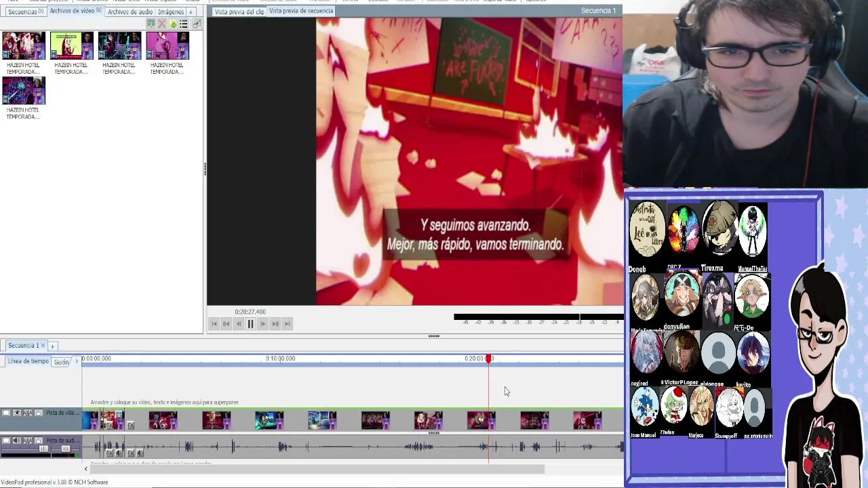Open FX button on second audio clip
The image size is (868, 488).
pyautogui.click(x=130, y=453)
